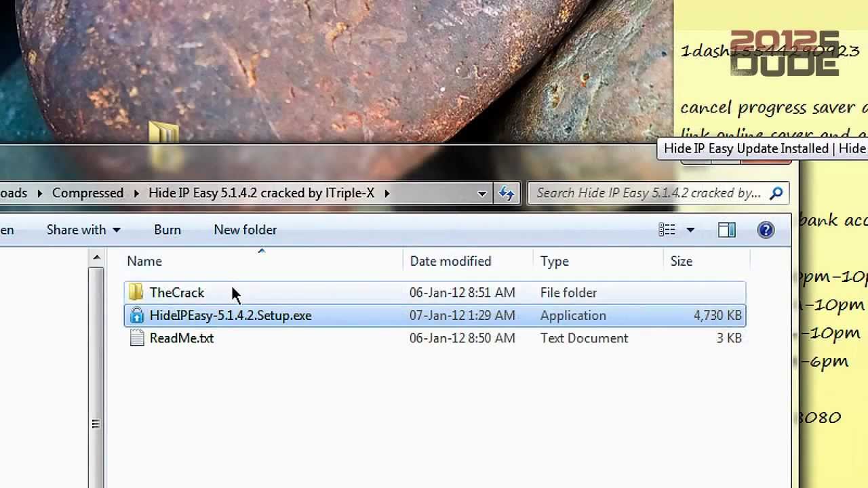
Task: Click the Application type cell
Action: point(573,315)
